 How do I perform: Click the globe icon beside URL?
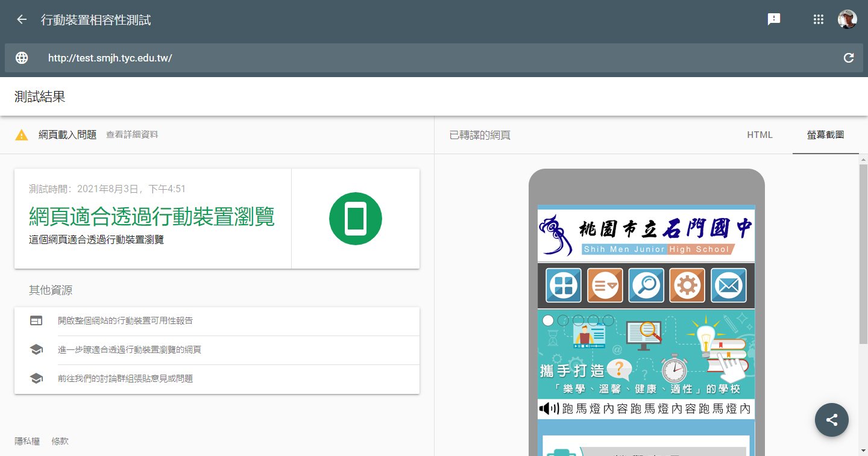tap(22, 58)
